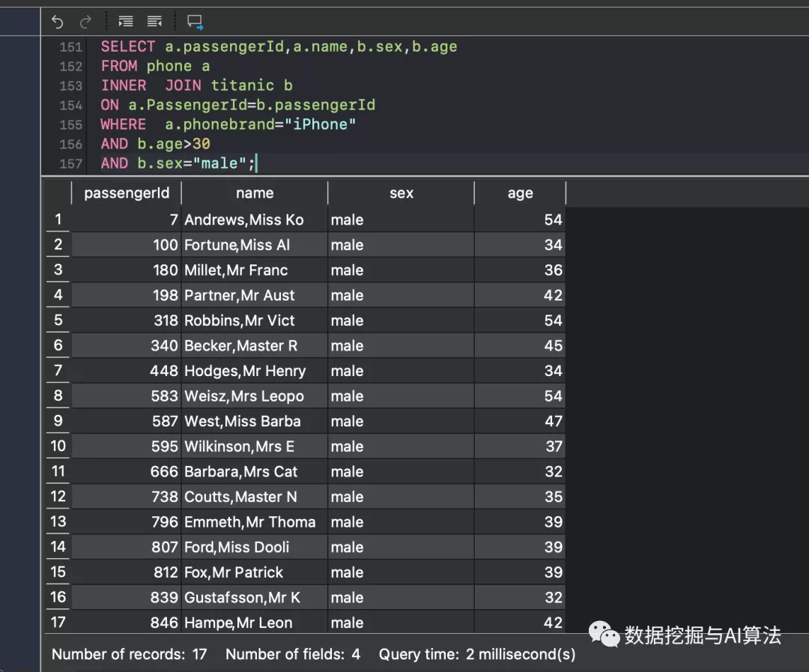Click line 151 starting with SELECT
The height and width of the screenshot is (672, 809).
(x=279, y=46)
